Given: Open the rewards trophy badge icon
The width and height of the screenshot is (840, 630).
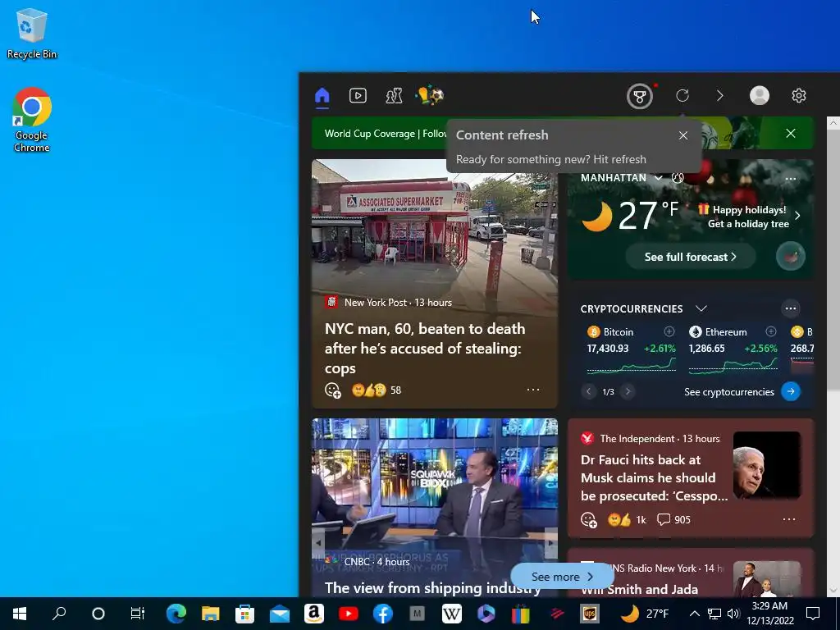Looking at the screenshot, I should coord(640,97).
